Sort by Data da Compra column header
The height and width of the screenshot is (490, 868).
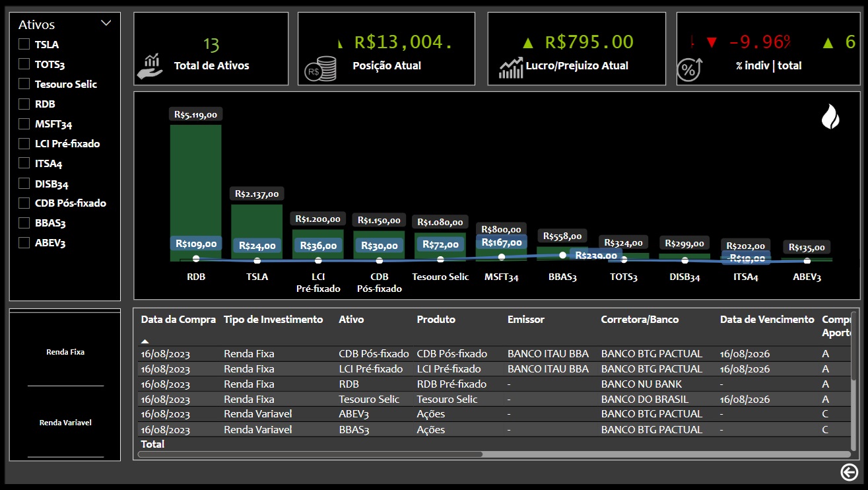coord(178,320)
